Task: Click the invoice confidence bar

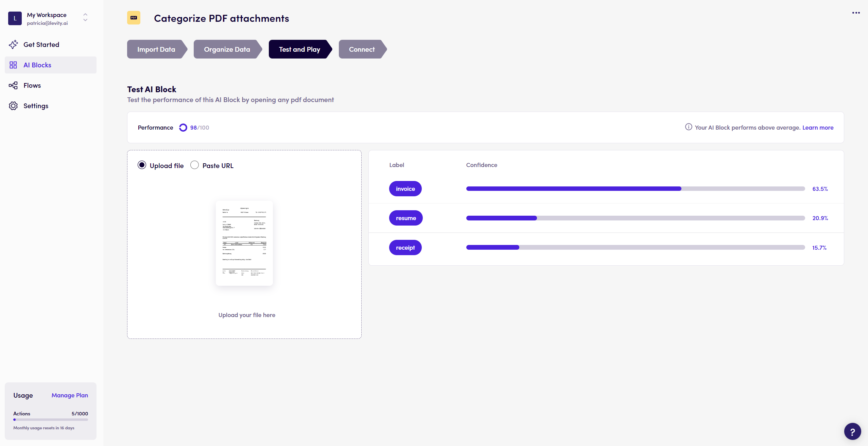Action: pyautogui.click(x=635, y=189)
